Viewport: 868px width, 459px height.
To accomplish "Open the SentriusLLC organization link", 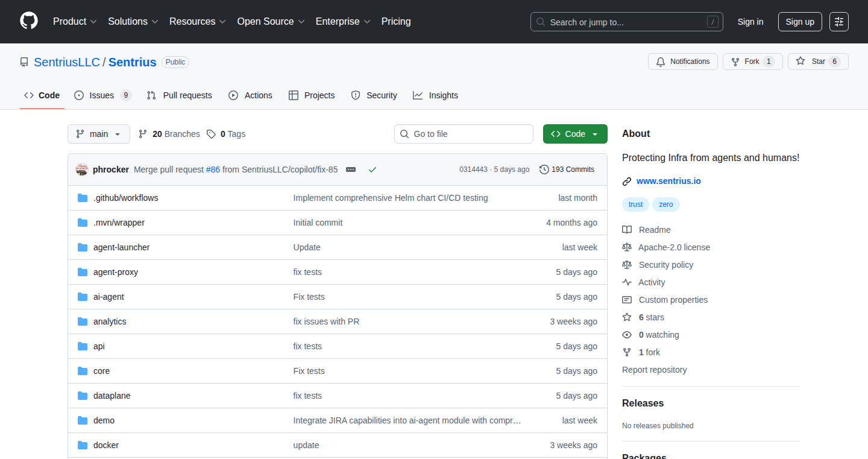I will 67,62.
